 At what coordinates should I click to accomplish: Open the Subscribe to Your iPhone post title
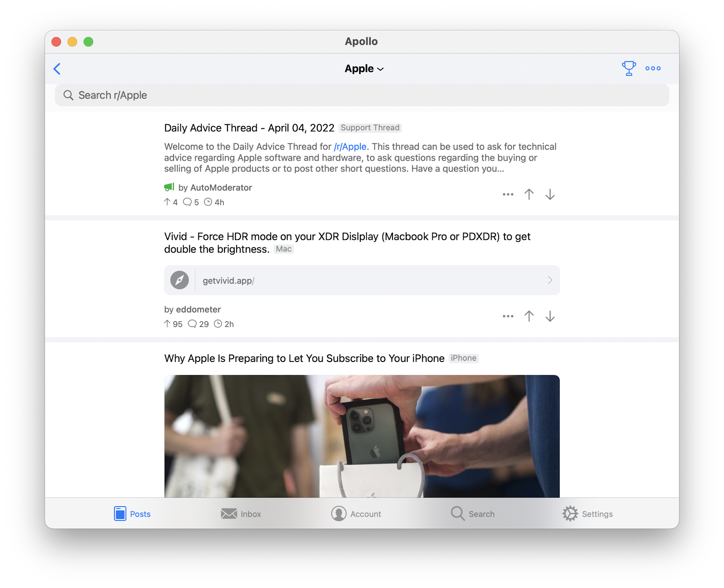(x=304, y=358)
